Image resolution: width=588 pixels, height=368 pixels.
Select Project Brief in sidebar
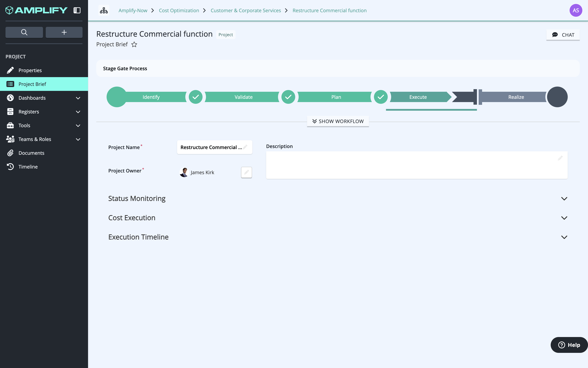pos(44,84)
